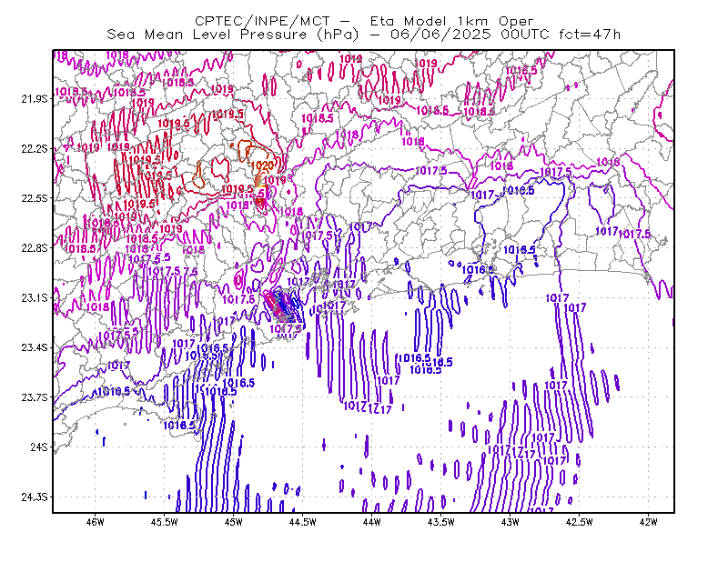The image size is (728, 562).
Task: Select the 22.2S latitude axis label
Action: pyautogui.click(x=35, y=148)
